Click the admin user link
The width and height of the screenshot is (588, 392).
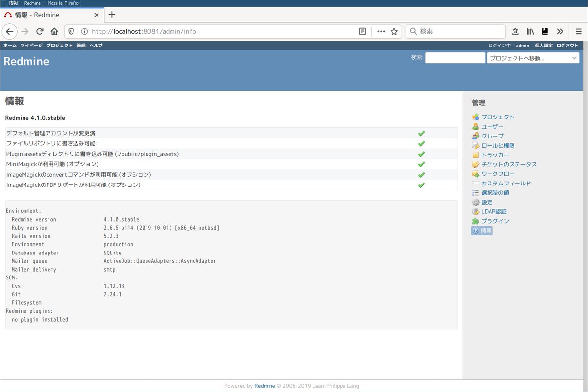coord(522,45)
